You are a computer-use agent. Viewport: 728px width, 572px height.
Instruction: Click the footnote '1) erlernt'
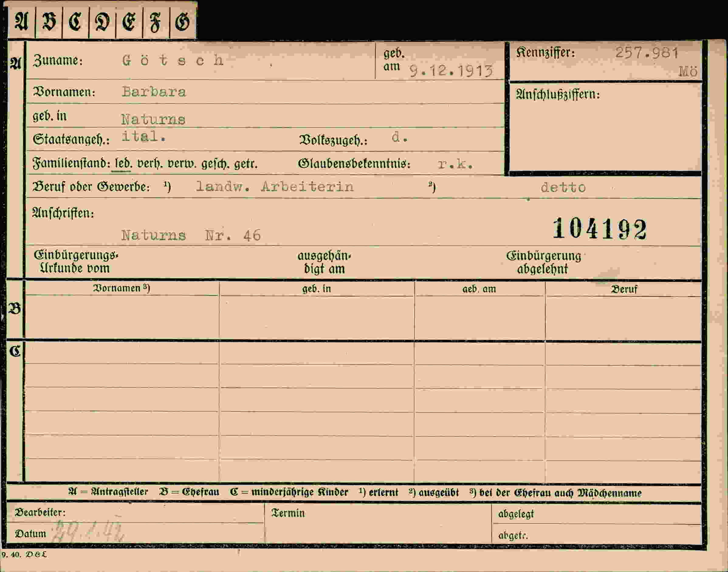(378, 492)
